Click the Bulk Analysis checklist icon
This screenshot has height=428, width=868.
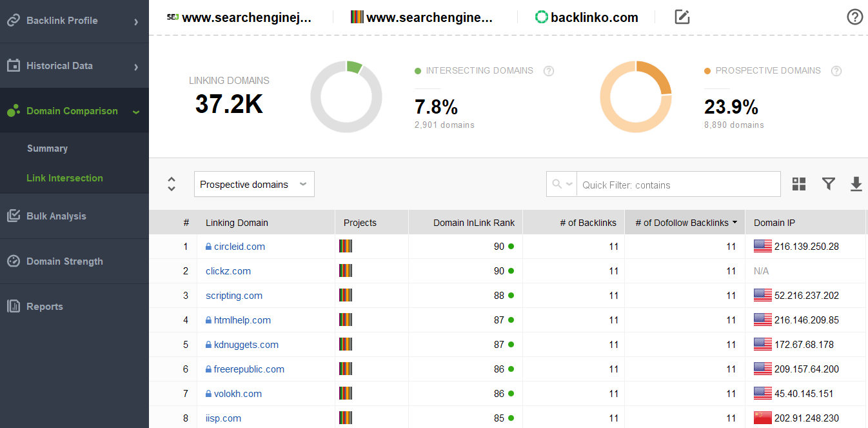14,216
